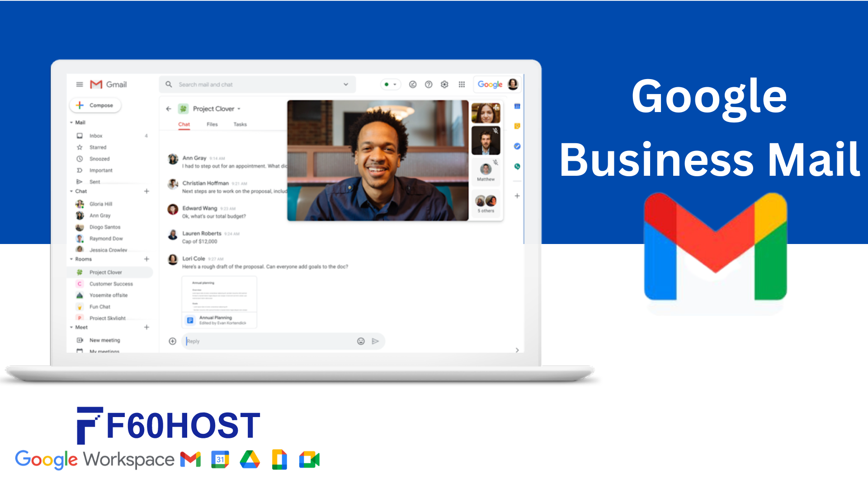868x488 pixels.
Task: Click the add attachment plus beside Reply
Action: [x=172, y=341]
